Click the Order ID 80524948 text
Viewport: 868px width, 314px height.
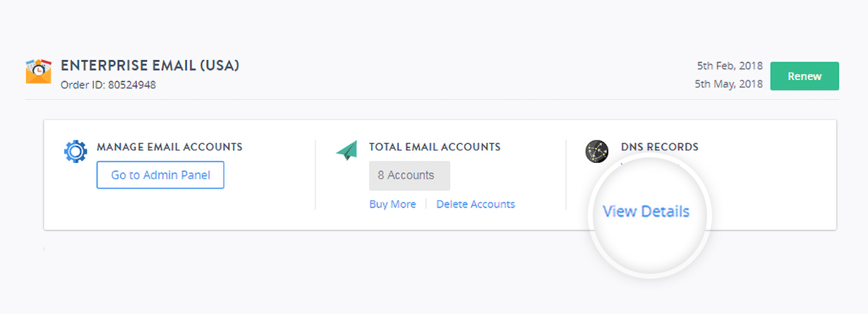pos(108,85)
